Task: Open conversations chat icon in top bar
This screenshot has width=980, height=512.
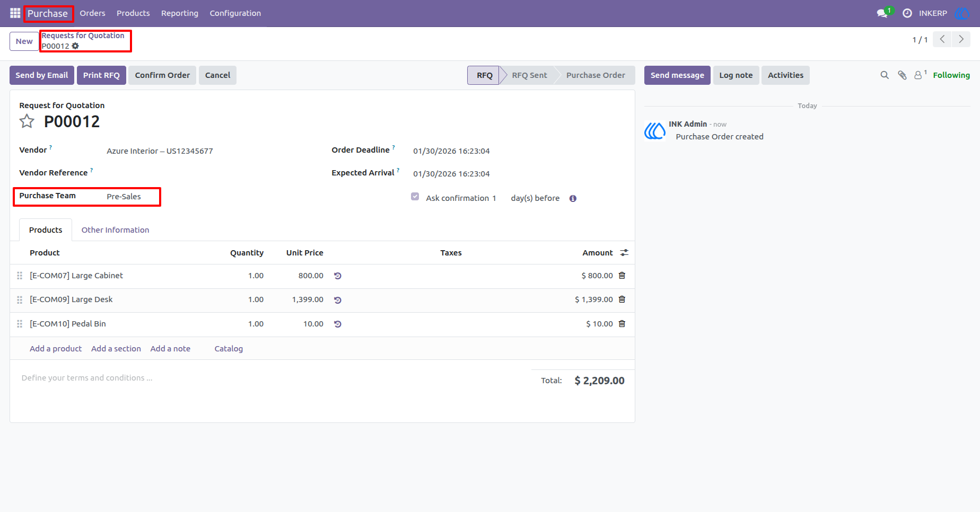Action: tap(883, 13)
